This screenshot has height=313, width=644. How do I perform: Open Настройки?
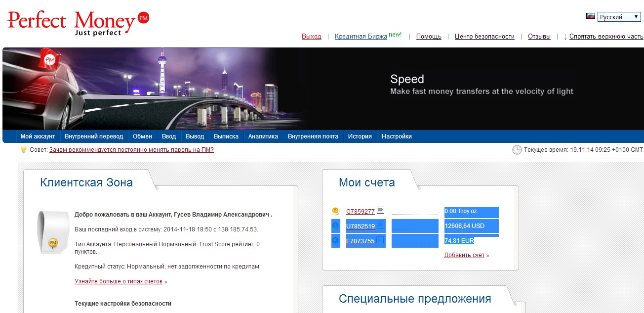(x=397, y=136)
